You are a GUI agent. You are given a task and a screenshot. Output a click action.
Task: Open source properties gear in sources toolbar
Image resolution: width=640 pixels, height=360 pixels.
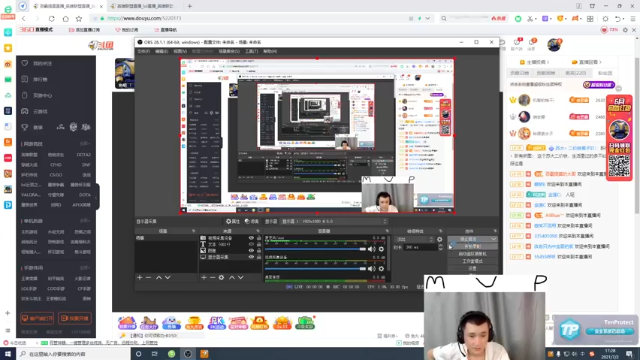[221, 278]
